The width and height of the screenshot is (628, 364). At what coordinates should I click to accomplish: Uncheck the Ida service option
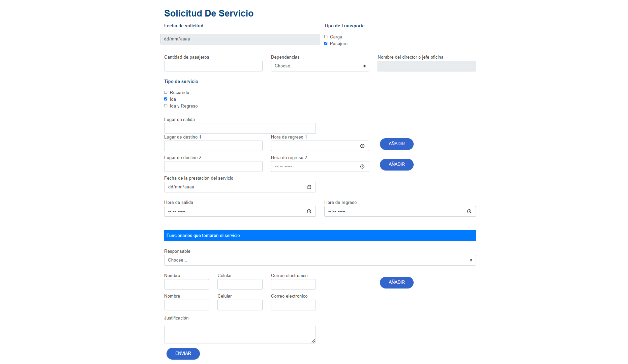pyautogui.click(x=166, y=99)
